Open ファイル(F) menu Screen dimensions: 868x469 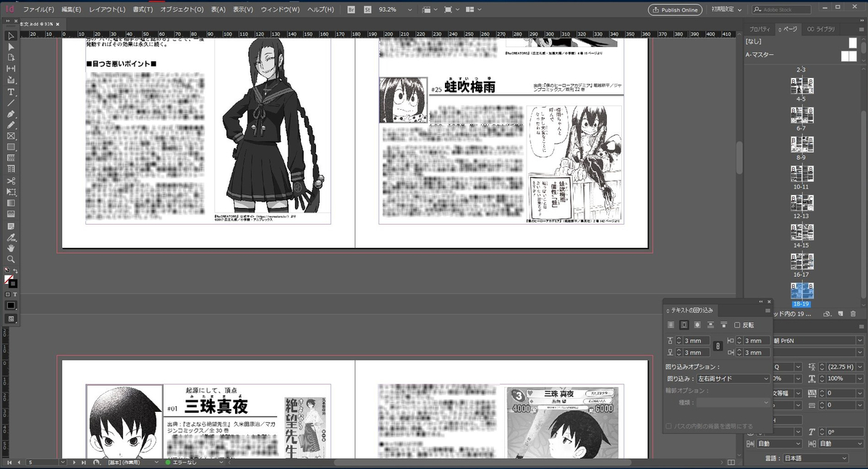(38, 10)
